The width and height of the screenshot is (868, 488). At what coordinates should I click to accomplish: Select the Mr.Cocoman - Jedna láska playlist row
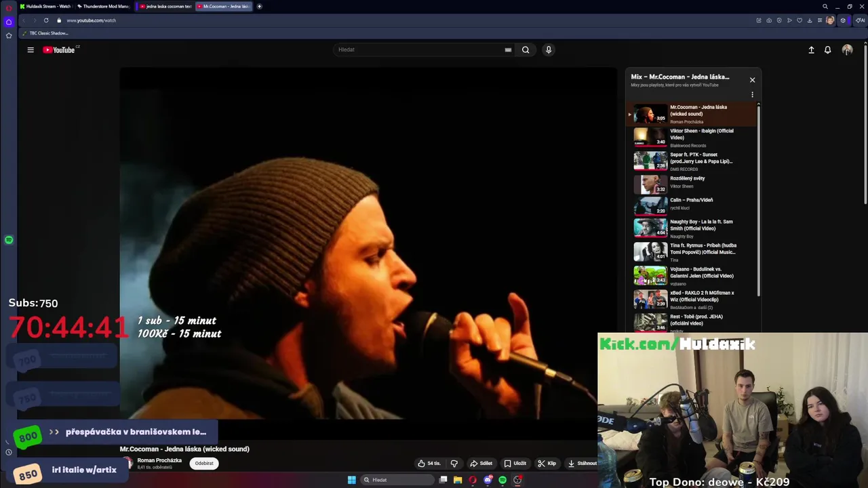click(x=691, y=114)
